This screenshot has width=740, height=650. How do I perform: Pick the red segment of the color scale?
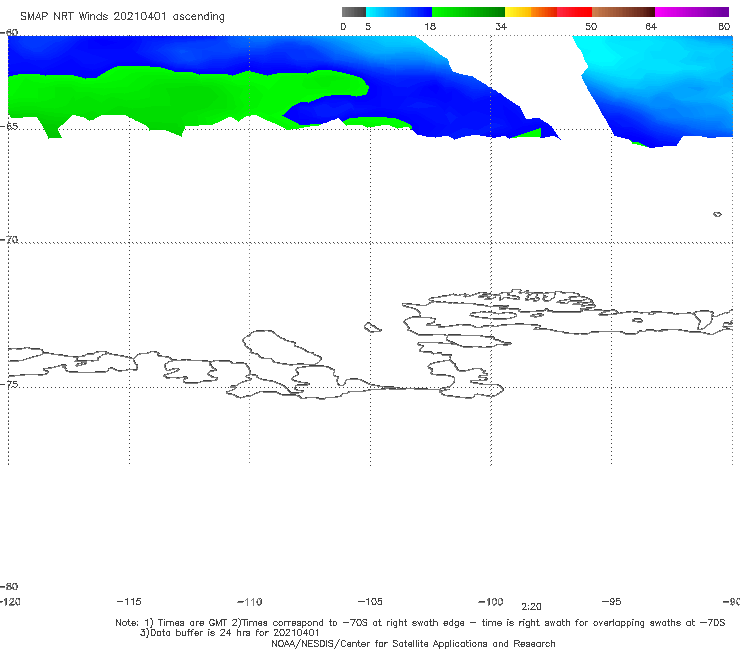(x=574, y=12)
